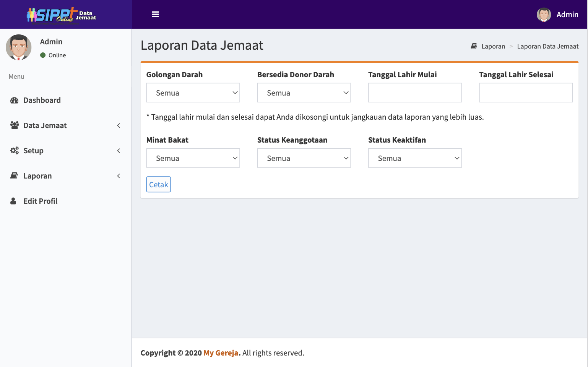Open the Golongan Darah dropdown

193,93
